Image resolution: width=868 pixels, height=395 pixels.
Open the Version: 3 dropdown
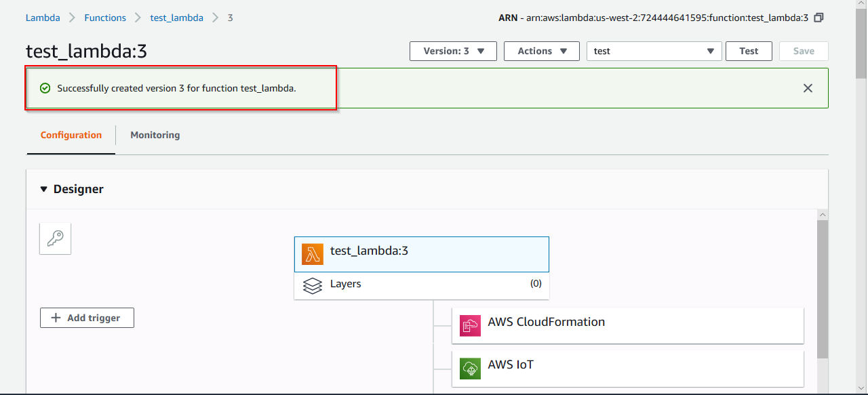453,51
